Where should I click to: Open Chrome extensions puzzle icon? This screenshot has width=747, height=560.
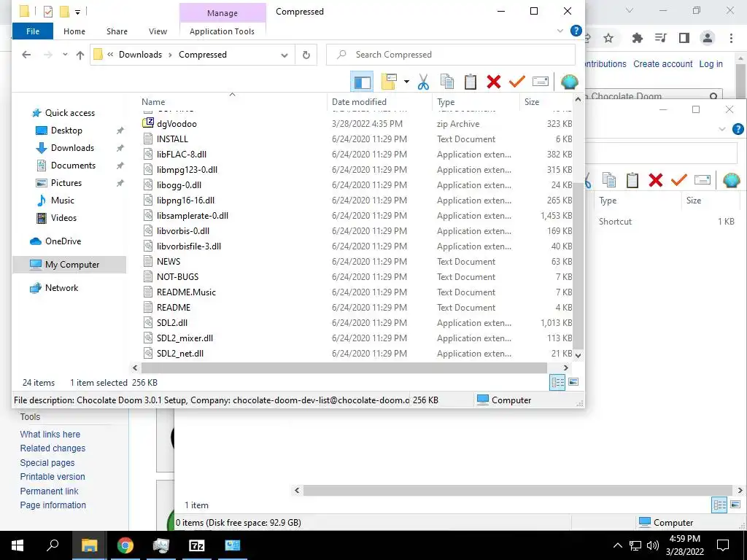click(x=637, y=38)
